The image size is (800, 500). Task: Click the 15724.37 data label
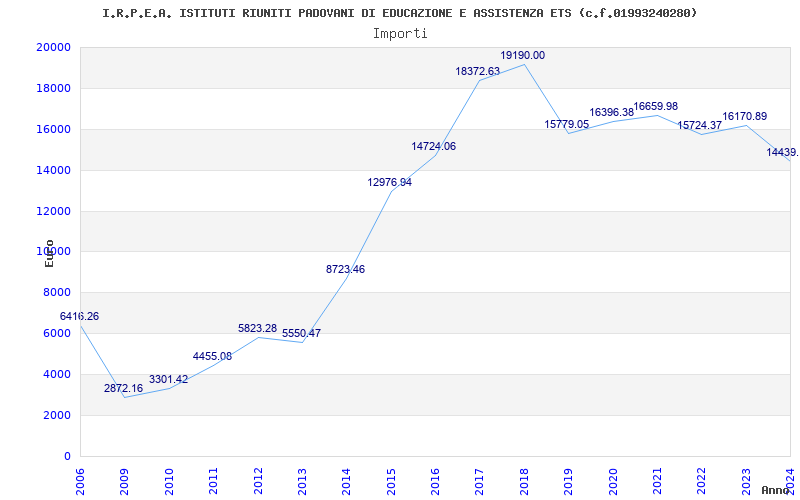(x=699, y=125)
